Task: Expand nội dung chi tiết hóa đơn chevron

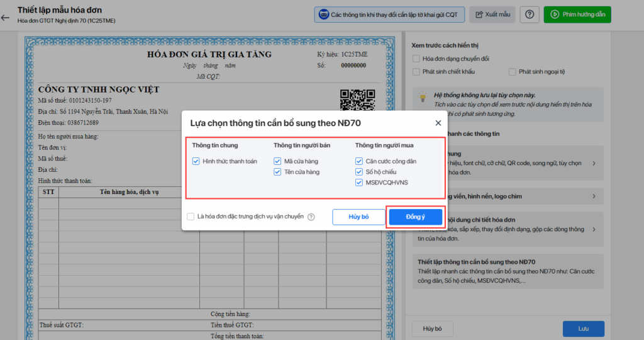Action: [594, 229]
